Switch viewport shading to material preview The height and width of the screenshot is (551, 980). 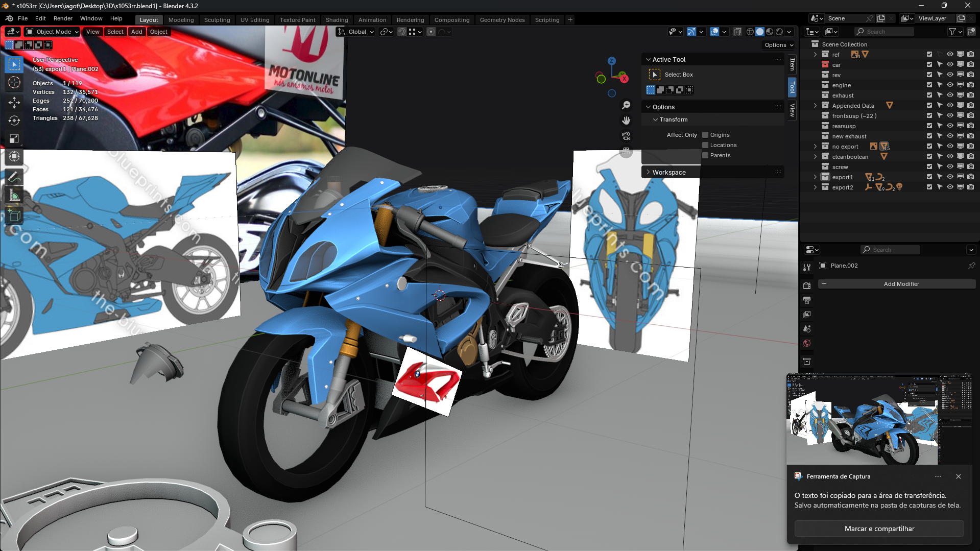(x=770, y=32)
